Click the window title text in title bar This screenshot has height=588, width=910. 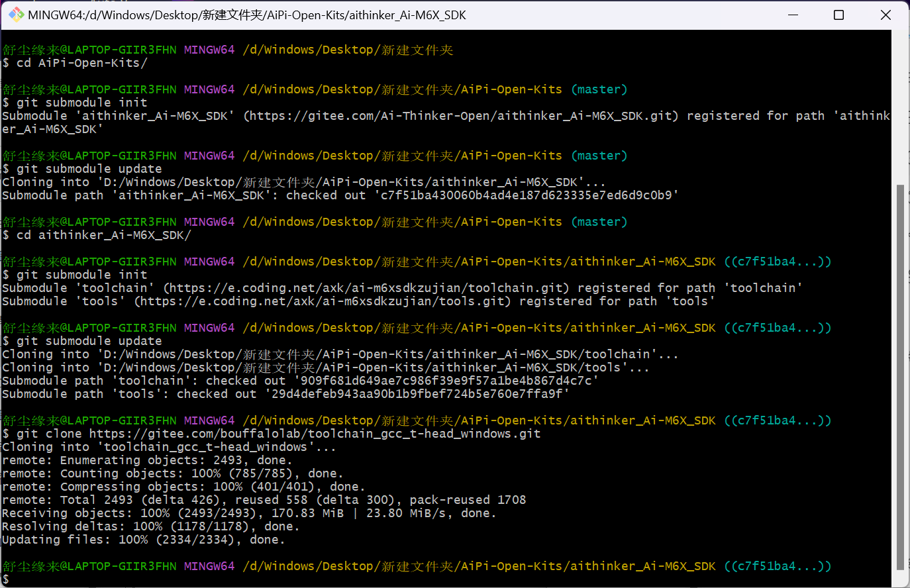247,15
